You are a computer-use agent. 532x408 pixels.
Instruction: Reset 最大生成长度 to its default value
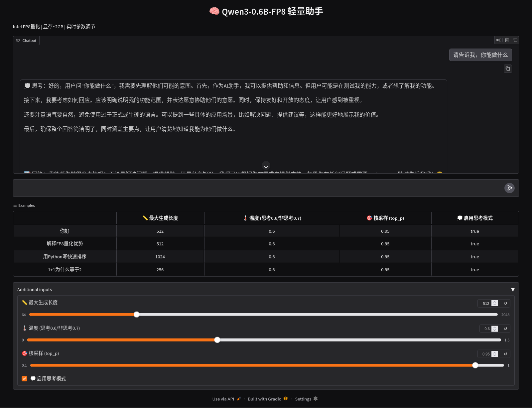(x=505, y=304)
